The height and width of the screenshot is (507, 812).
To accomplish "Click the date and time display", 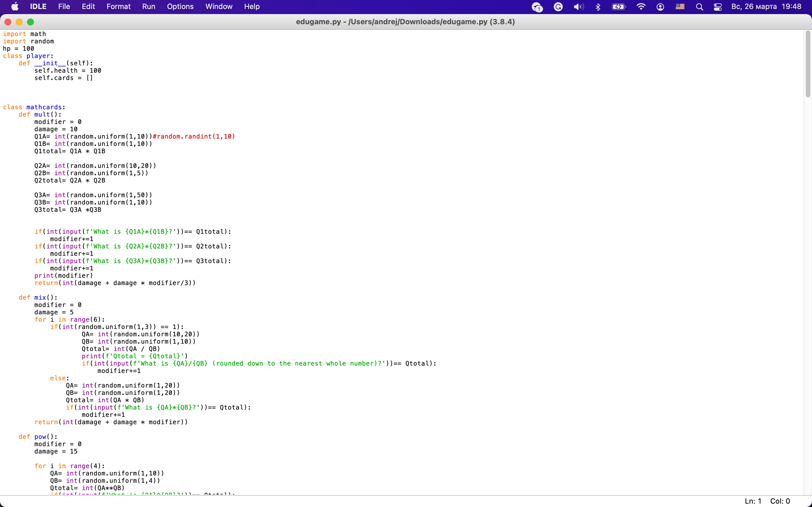I will click(766, 6).
